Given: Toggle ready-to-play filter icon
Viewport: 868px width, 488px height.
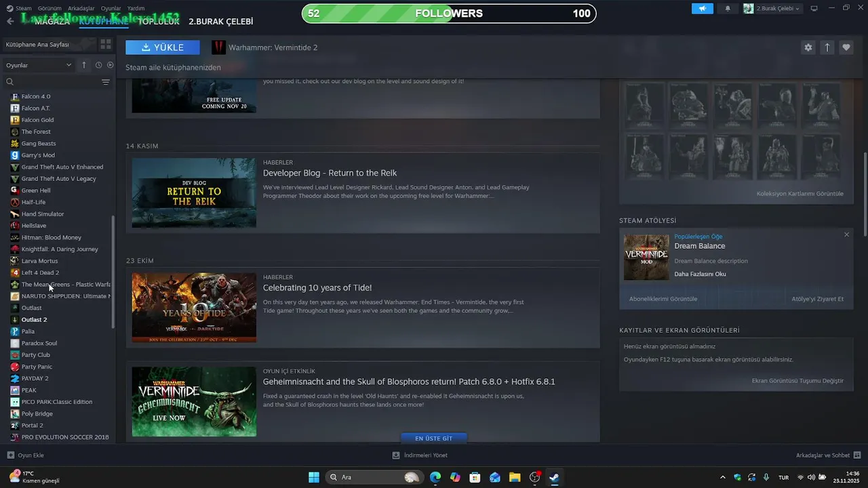Looking at the screenshot, I should point(110,65).
